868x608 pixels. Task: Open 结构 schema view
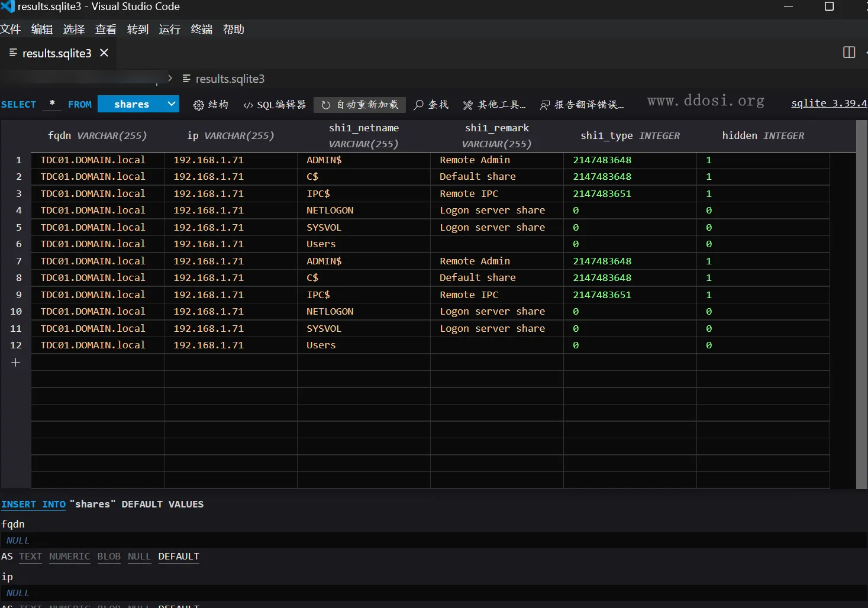pos(211,105)
